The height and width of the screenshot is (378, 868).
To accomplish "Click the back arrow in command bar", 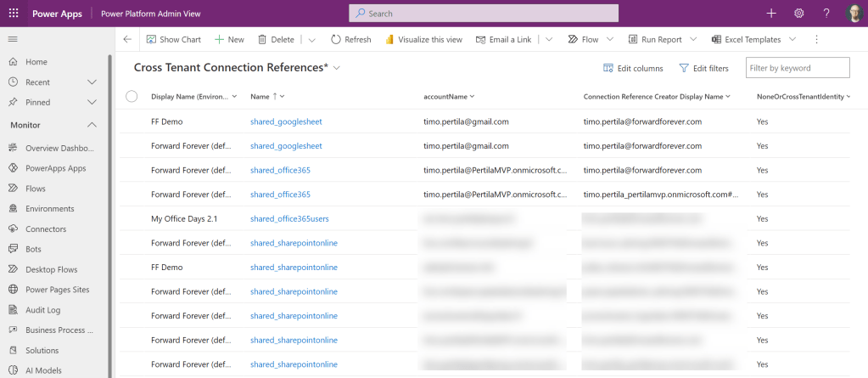I will (x=127, y=39).
